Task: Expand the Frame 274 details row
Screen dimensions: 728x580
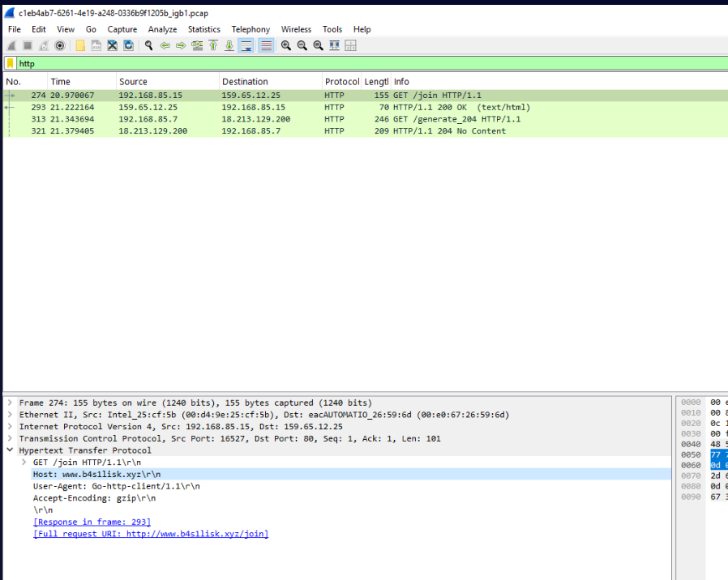Action: (10, 403)
